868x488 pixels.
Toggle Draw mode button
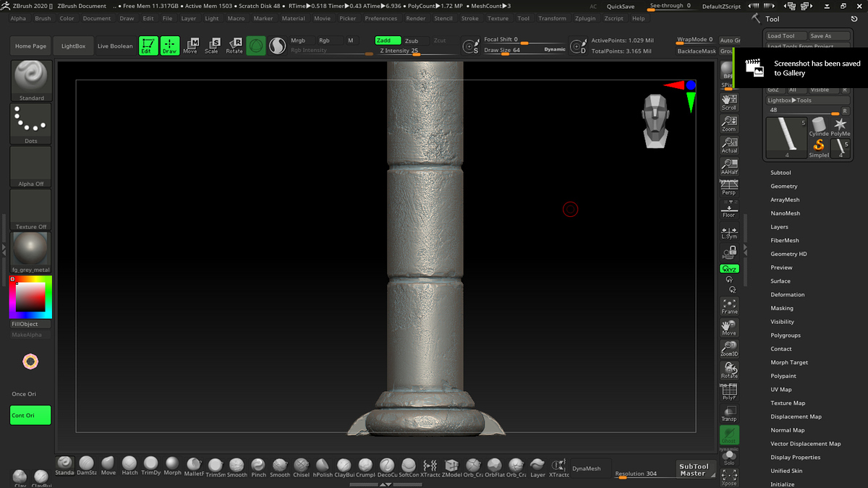click(170, 46)
